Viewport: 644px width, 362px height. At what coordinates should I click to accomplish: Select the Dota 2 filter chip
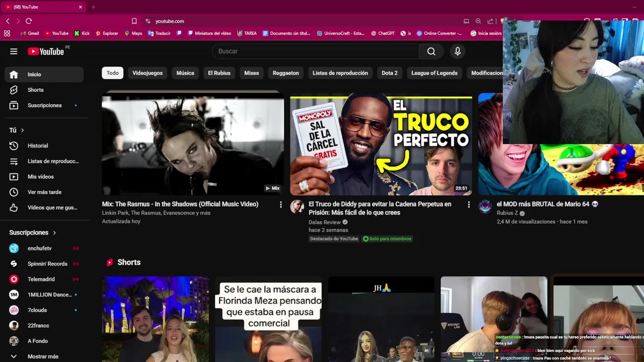[389, 73]
